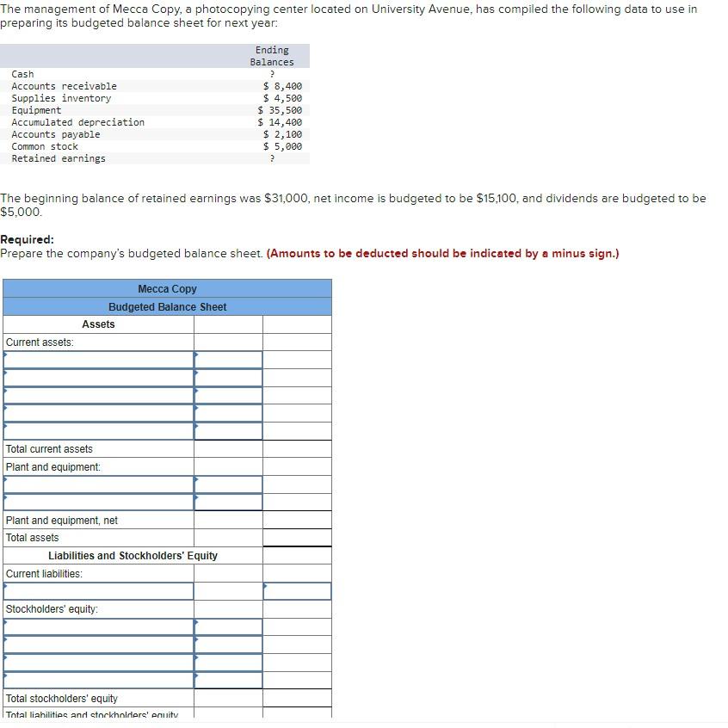This screenshot has height=728, width=728.
Task: Open fourth account dropdown under Stockholders' equity
Action: [98, 680]
